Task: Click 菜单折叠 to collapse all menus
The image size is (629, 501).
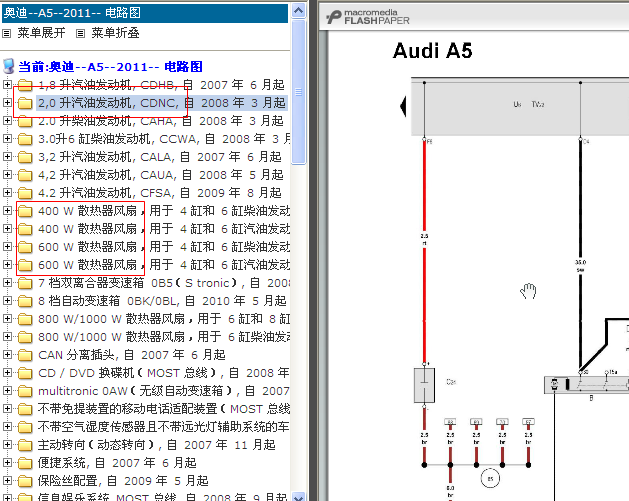Action: 115,33
